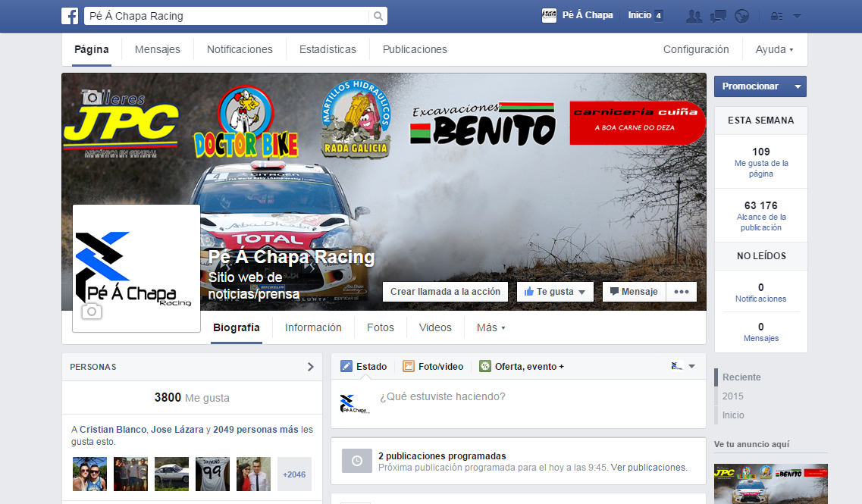The height and width of the screenshot is (504, 862).
Task: Click the Foto/video picture icon
Action: pos(409,366)
